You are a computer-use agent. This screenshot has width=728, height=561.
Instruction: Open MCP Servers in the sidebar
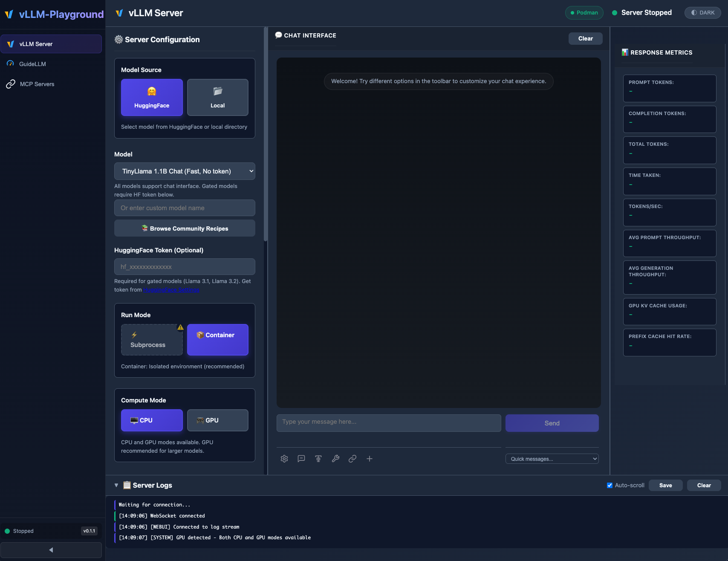click(37, 84)
